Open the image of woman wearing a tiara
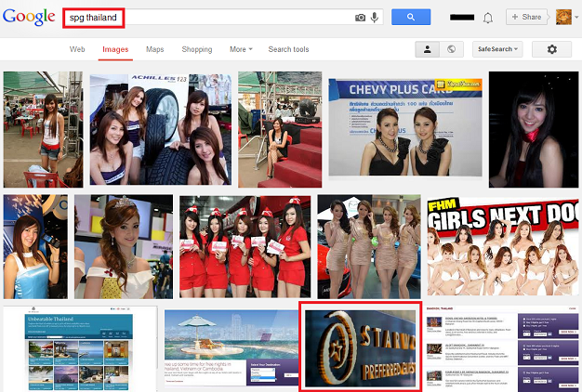The height and width of the screenshot is (392, 582). coord(124,246)
